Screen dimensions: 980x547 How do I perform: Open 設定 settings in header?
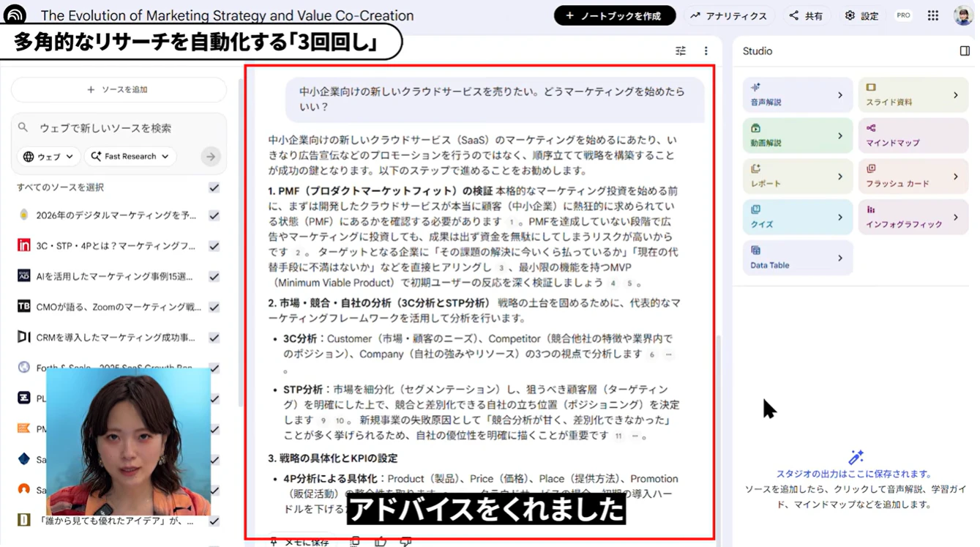[861, 15]
